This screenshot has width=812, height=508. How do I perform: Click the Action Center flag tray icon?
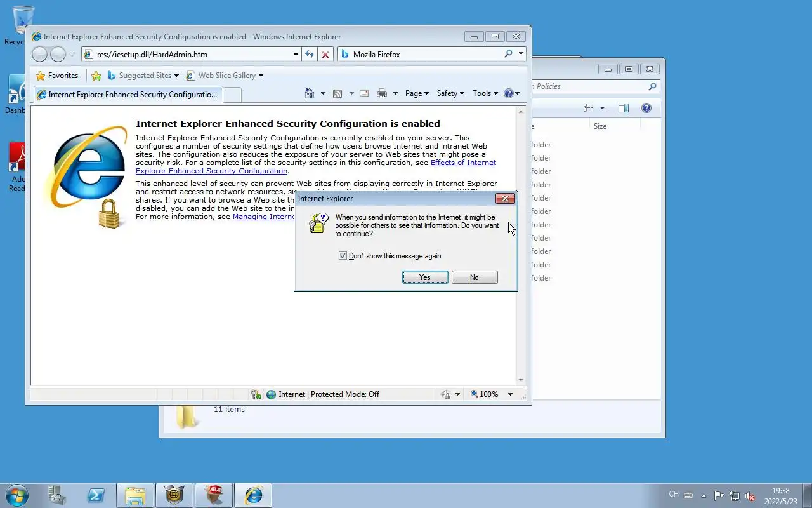click(x=719, y=495)
